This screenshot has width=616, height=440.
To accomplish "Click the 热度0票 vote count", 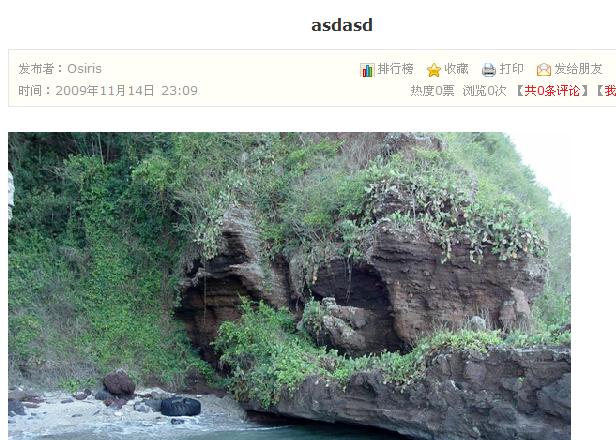I will click(432, 91).
